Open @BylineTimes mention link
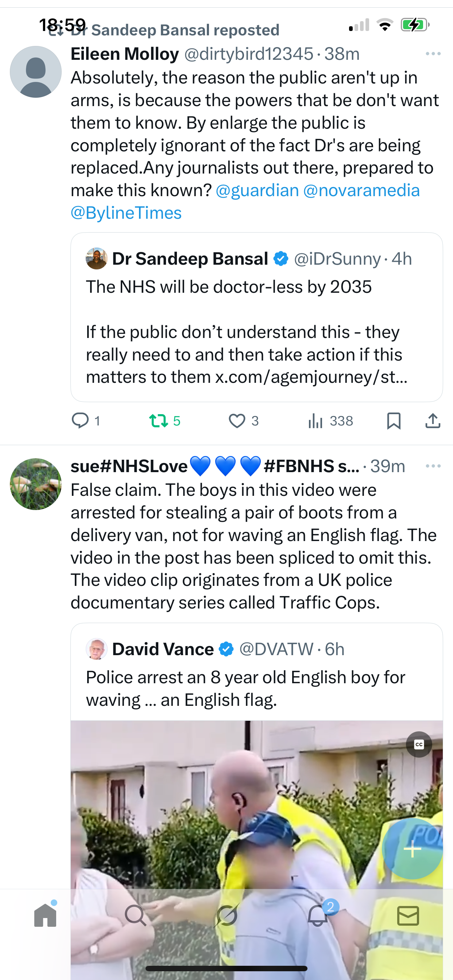Screen dimensions: 453x980 (x=126, y=213)
